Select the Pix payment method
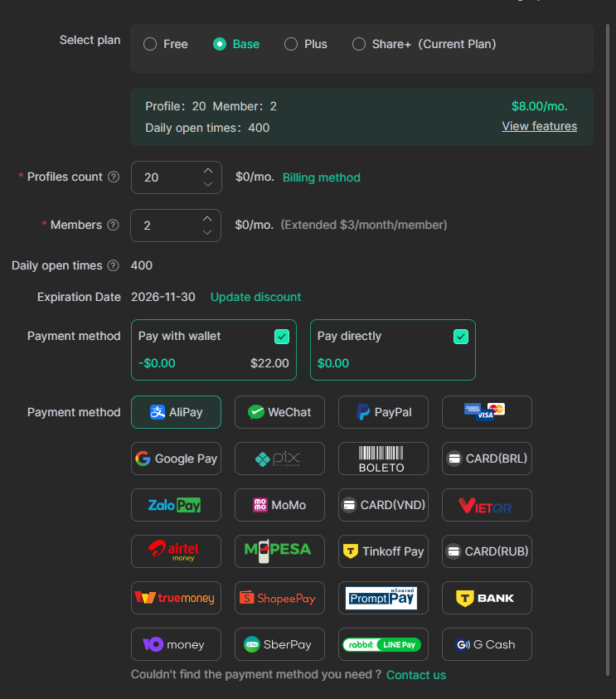The image size is (616, 699). [x=279, y=459]
